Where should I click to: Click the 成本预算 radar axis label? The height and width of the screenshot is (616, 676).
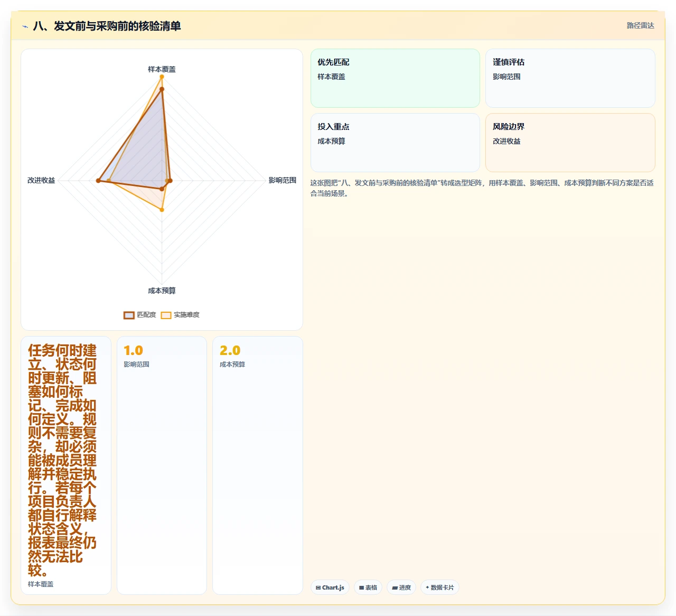click(x=162, y=291)
